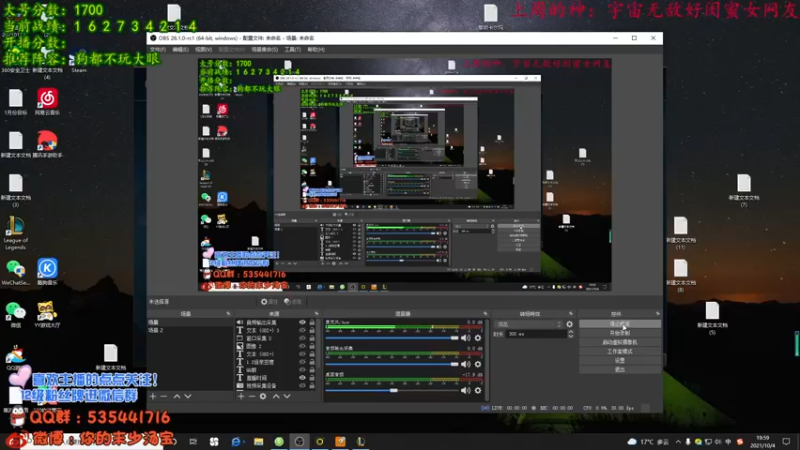The height and width of the screenshot is (450, 800).
Task: Expand hidden system tray icons chevron
Action: [678, 442]
